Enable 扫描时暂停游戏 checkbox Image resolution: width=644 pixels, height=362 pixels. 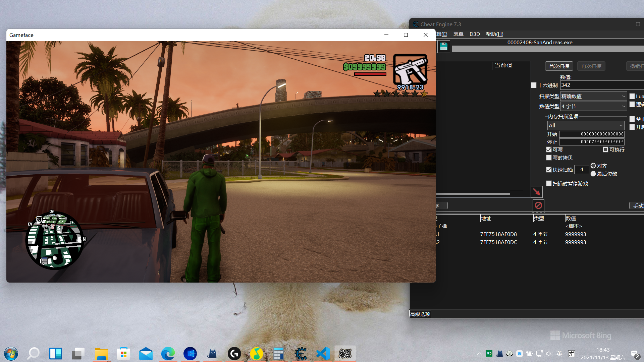tap(549, 183)
